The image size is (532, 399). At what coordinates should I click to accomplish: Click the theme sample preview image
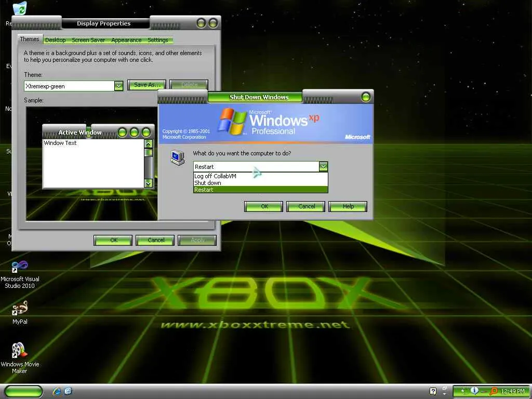point(91,164)
